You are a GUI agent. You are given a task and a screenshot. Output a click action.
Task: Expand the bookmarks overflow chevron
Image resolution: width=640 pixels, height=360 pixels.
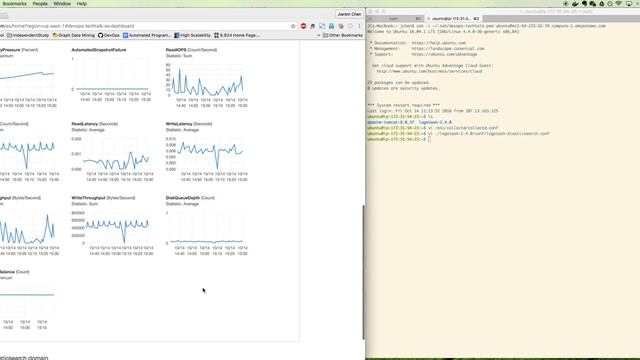coord(319,36)
